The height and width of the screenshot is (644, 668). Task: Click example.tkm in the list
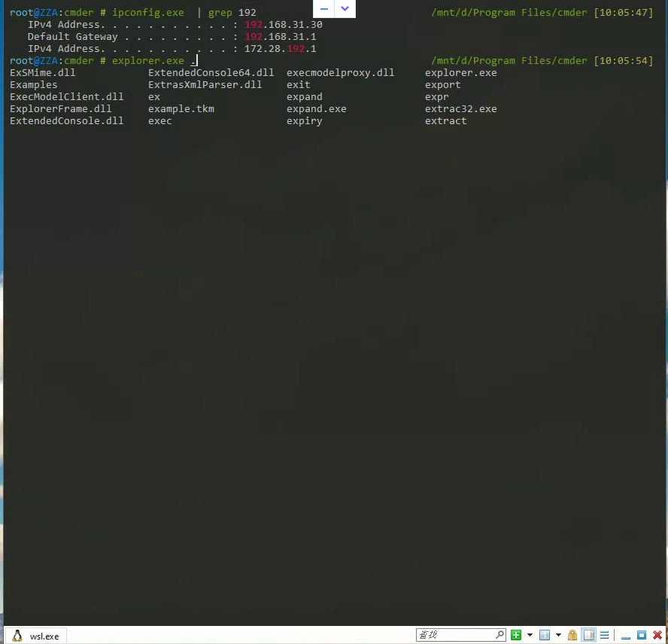(181, 108)
